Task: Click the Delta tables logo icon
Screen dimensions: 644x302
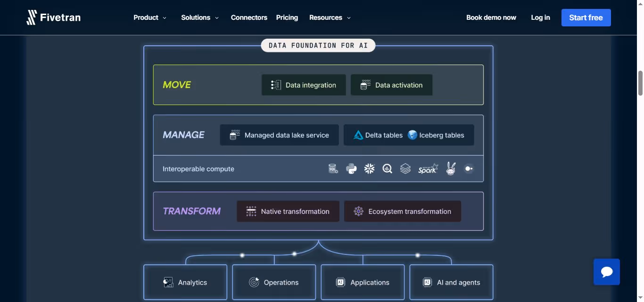Action: pos(358,135)
